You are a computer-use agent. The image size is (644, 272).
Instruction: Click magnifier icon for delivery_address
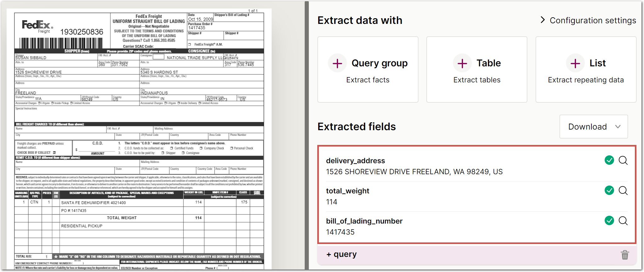(623, 160)
